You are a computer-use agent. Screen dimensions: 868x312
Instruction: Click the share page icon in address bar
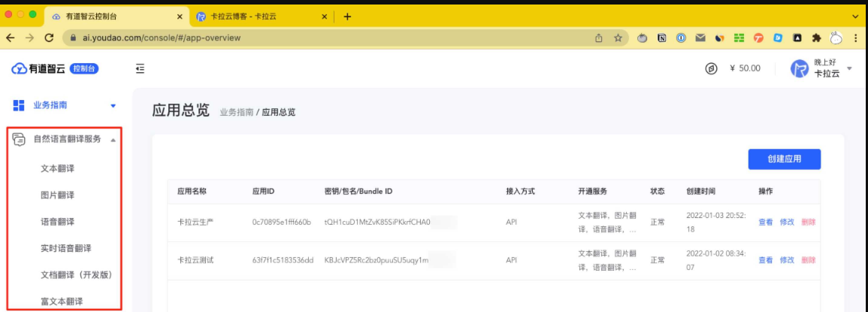(x=599, y=39)
